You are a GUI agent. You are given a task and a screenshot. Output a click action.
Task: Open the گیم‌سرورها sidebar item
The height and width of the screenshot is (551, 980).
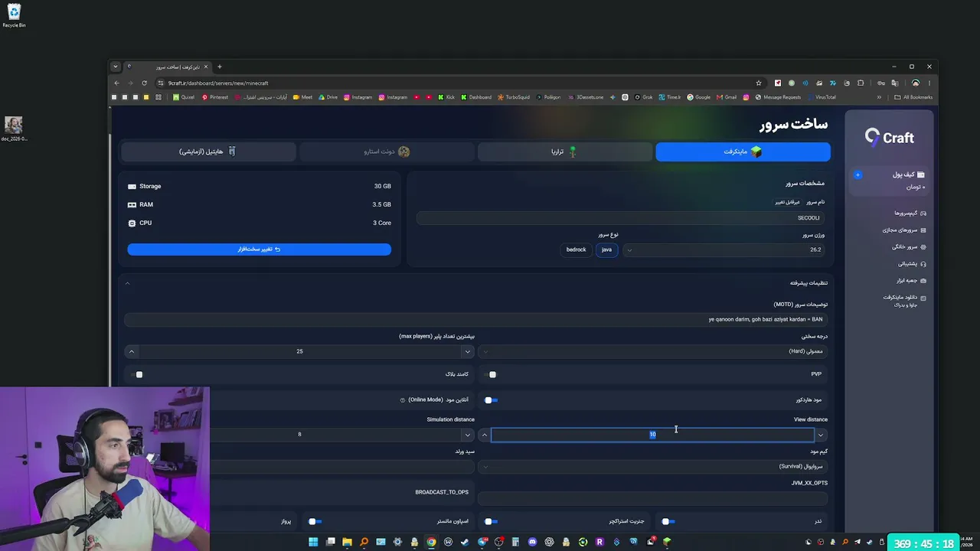pyautogui.click(x=910, y=214)
